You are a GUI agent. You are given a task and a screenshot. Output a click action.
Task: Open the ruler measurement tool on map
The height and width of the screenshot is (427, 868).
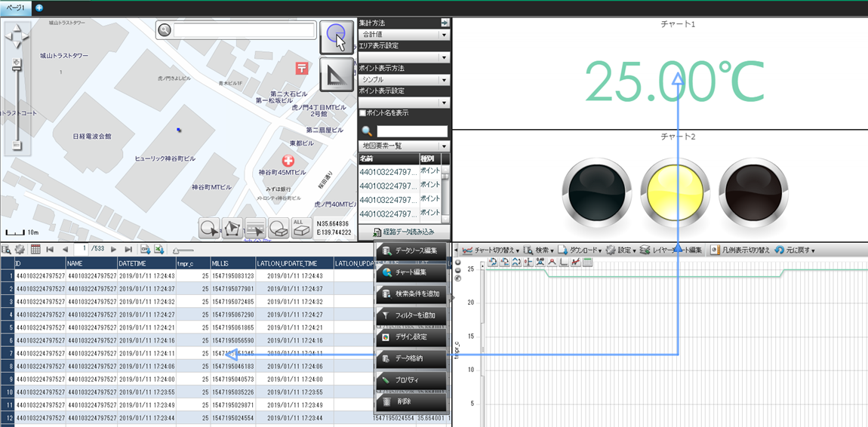coord(337,74)
